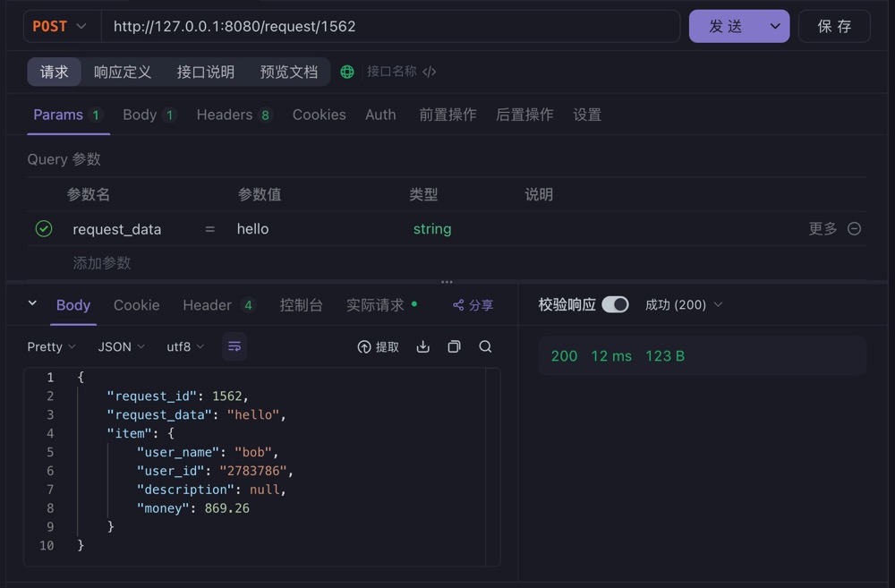Open the 预览文档 tab
Image resolution: width=895 pixels, height=588 pixels.
pyautogui.click(x=290, y=72)
